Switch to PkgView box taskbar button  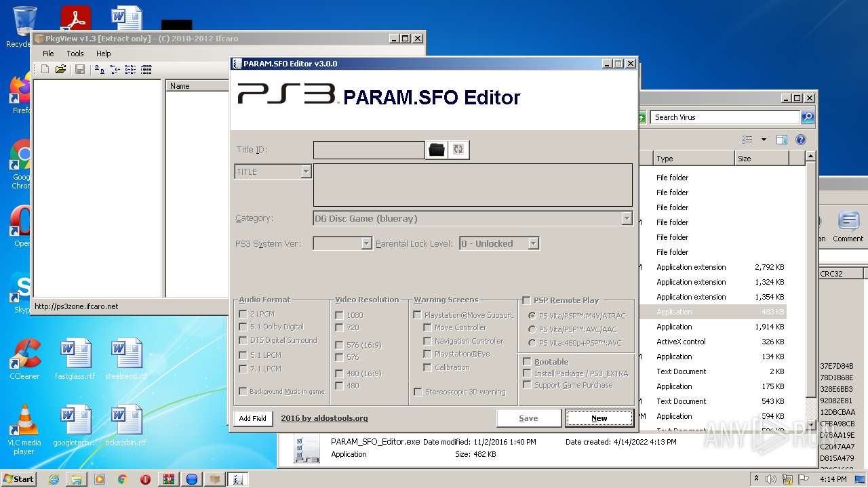pos(215,479)
